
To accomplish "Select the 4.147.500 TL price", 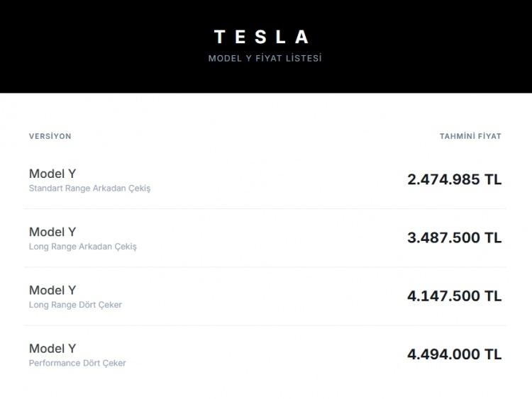I will tap(454, 296).
